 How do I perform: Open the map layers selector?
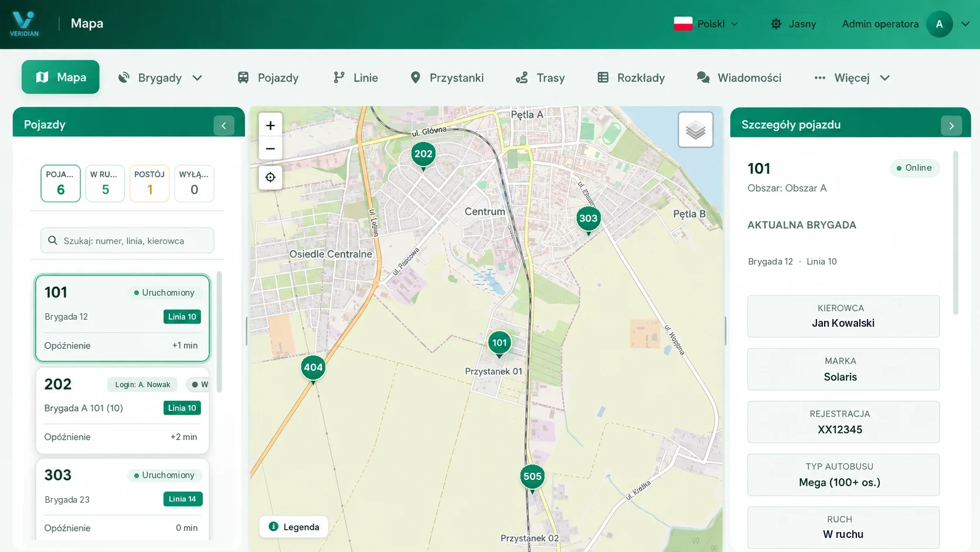pyautogui.click(x=696, y=130)
